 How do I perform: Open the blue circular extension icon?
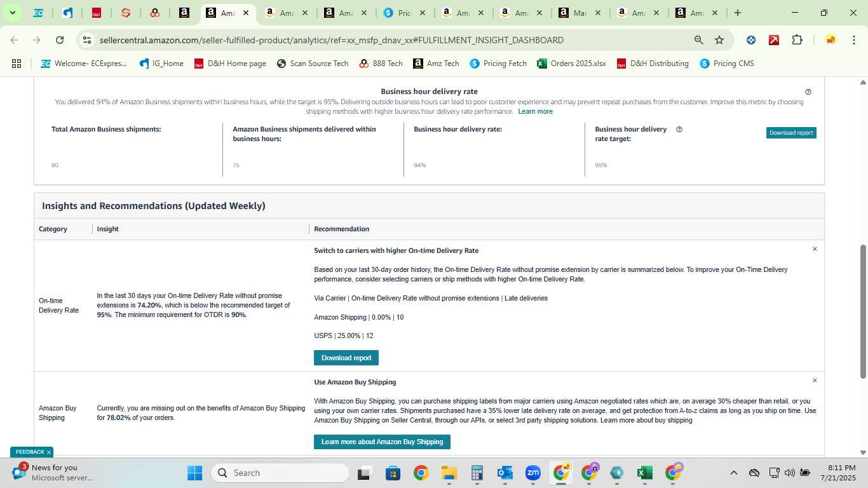pyautogui.click(x=751, y=40)
